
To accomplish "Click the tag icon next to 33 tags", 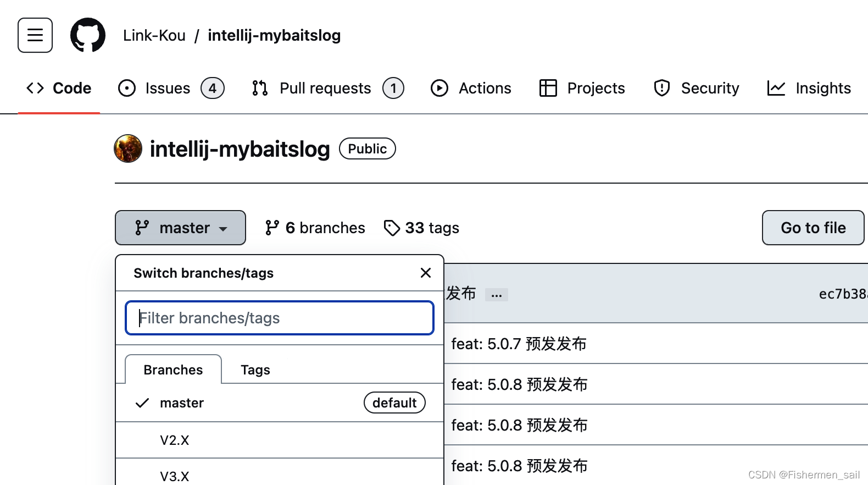I will click(x=392, y=228).
